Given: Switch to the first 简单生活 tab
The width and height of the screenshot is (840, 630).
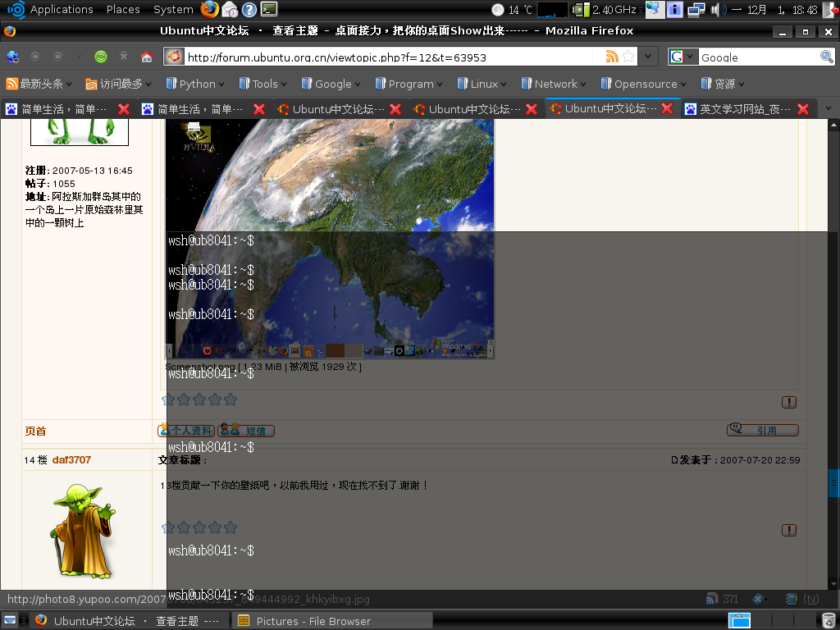Looking at the screenshot, I should click(64, 109).
